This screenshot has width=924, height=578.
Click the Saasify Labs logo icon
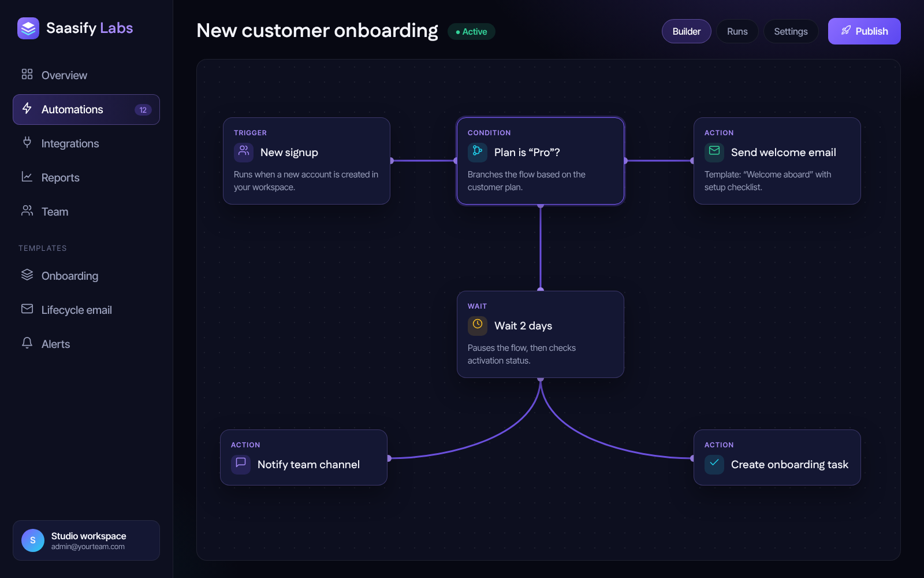(x=28, y=28)
